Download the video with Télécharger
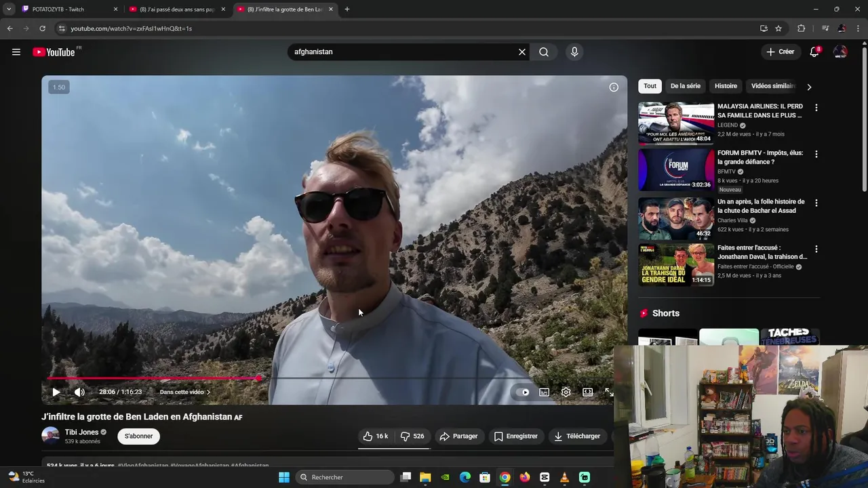Screen dimensions: 868x488 point(577,436)
